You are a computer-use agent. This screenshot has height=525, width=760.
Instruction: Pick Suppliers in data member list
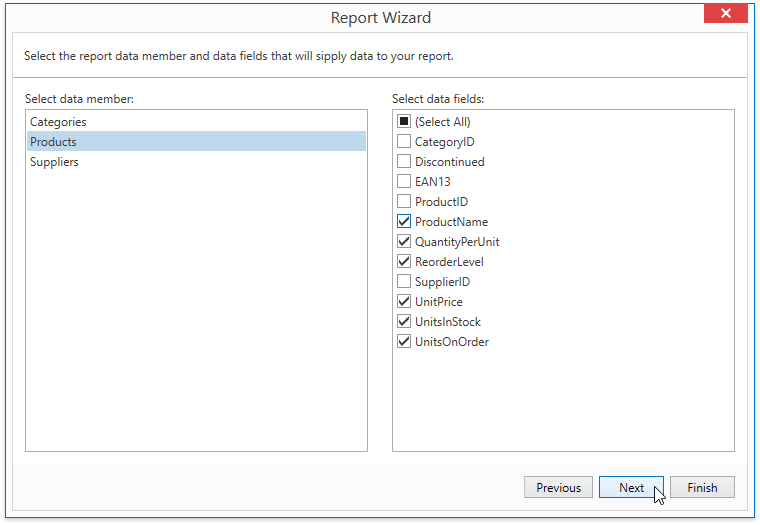point(196,161)
